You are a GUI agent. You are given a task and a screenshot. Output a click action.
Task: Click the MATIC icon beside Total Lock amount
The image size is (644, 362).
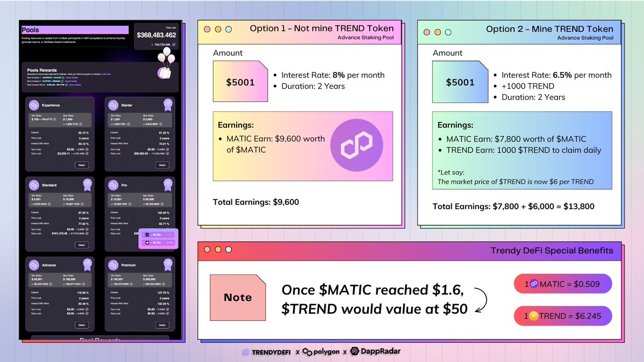point(174,45)
